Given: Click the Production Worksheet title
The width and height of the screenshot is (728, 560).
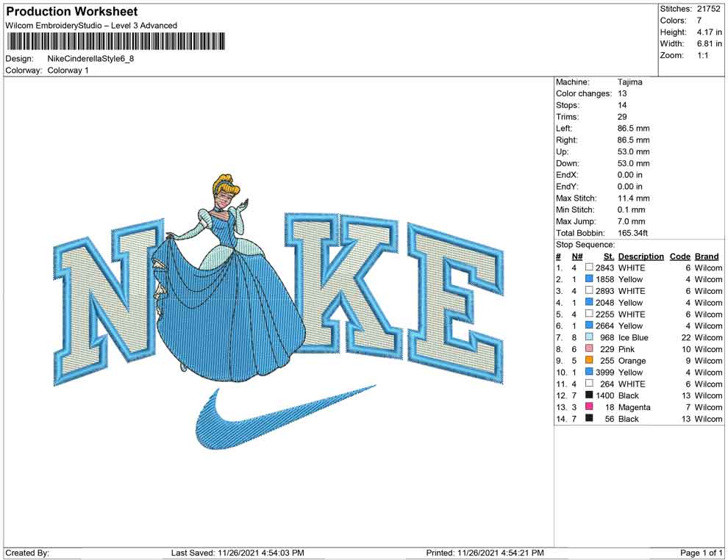Looking at the screenshot, I should pyautogui.click(x=71, y=12).
